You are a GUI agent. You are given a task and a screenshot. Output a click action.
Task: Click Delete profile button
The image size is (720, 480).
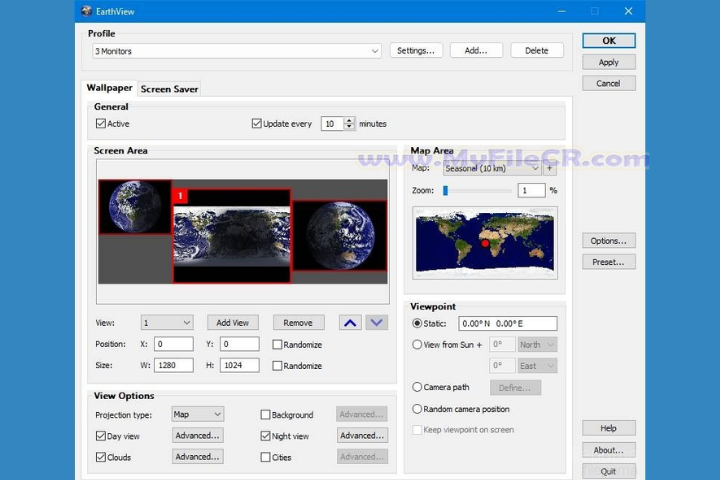click(x=537, y=51)
